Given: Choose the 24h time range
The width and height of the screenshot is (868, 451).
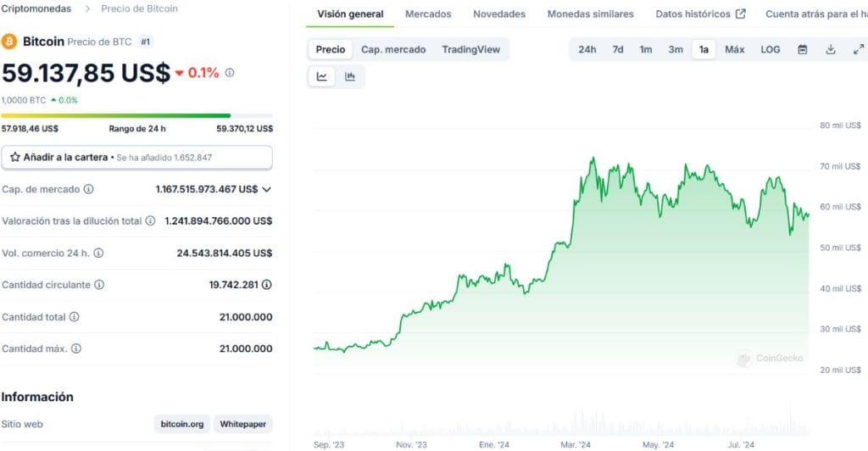Looking at the screenshot, I should click(587, 49).
